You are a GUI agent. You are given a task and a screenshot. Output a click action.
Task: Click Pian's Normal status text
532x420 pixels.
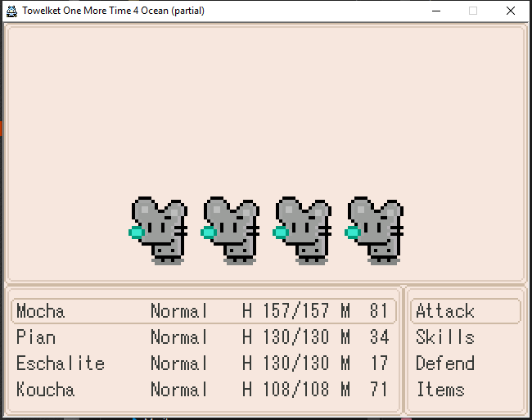coord(178,337)
